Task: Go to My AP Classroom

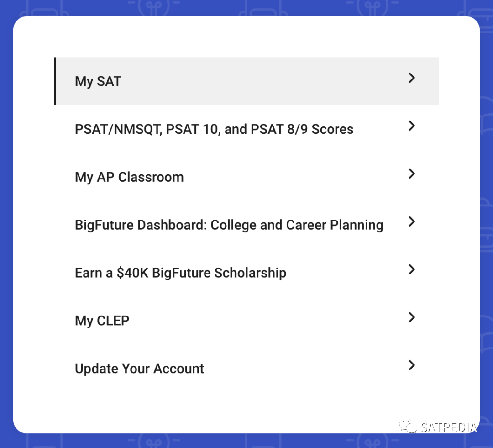Action: click(129, 177)
